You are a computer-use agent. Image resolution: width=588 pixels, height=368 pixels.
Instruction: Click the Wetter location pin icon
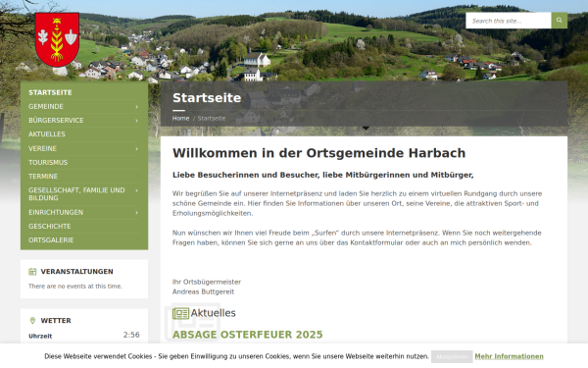[32, 320]
